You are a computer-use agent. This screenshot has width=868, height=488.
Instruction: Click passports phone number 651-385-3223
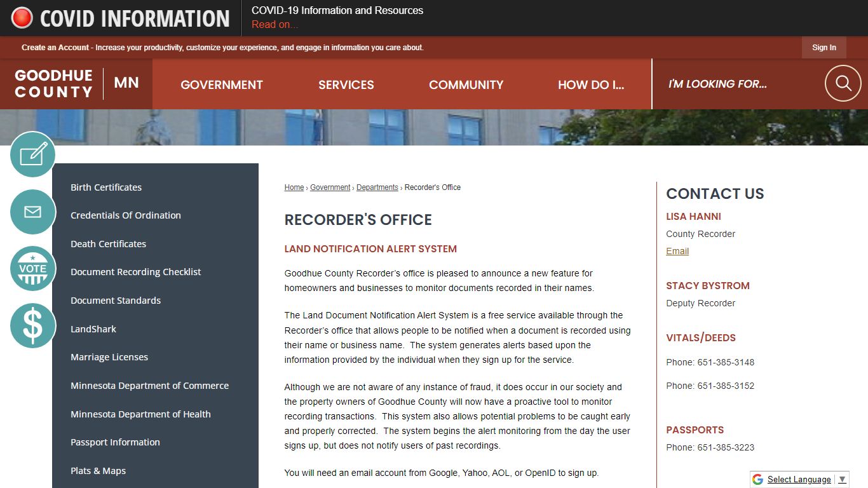tap(726, 447)
